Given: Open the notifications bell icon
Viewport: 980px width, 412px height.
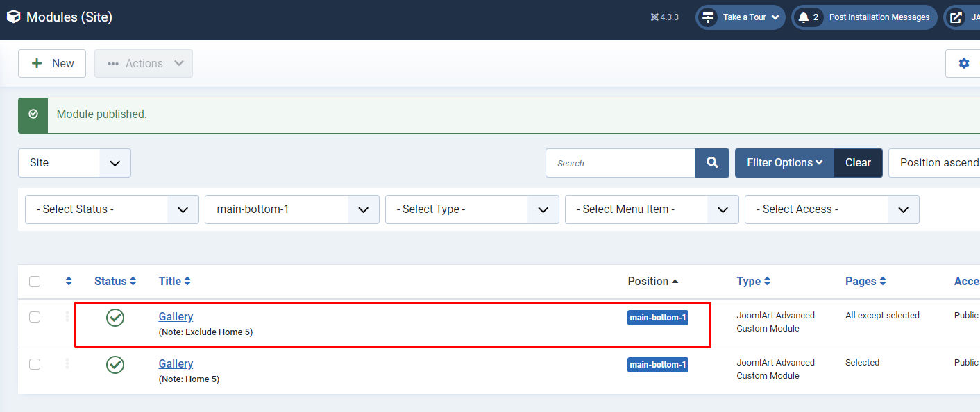Looking at the screenshot, I should (804, 17).
